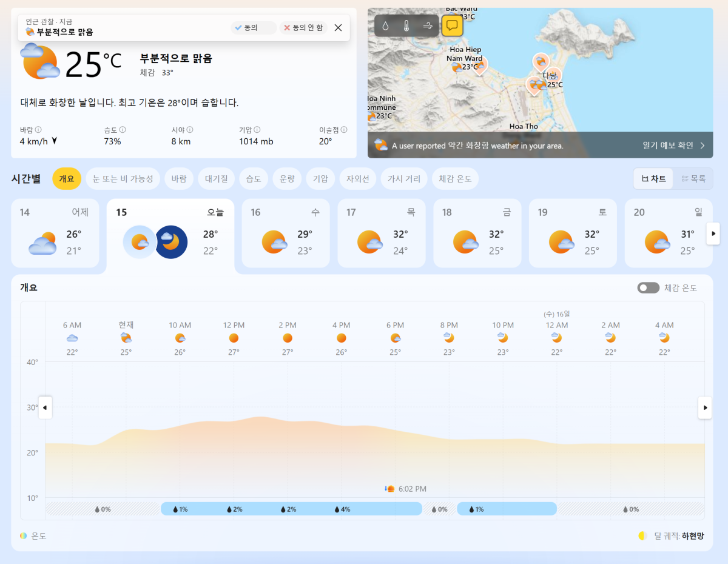The width and height of the screenshot is (728, 564).
Task: Select the day 17 목 forecast card
Action: point(382,233)
